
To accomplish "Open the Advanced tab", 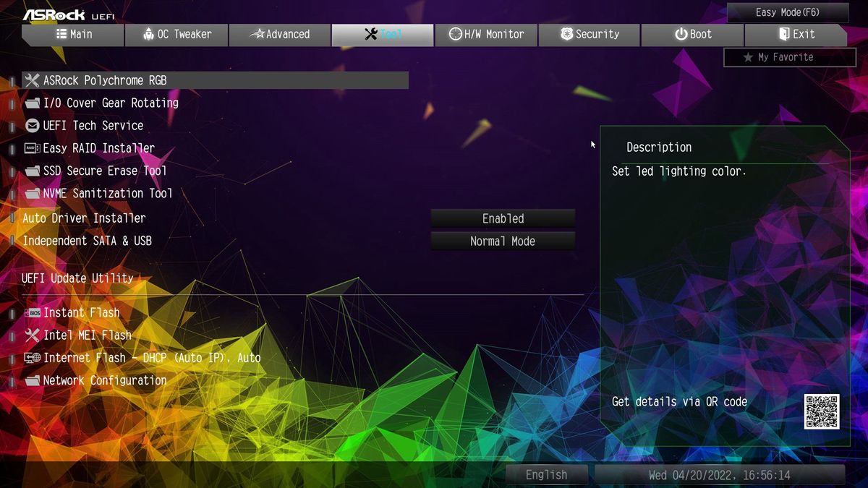I will (279, 34).
